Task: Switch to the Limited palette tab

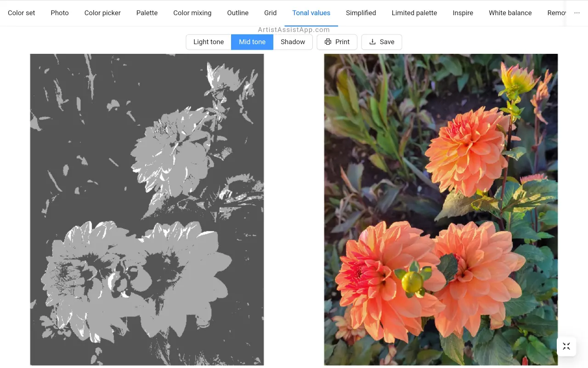Action: [x=414, y=13]
